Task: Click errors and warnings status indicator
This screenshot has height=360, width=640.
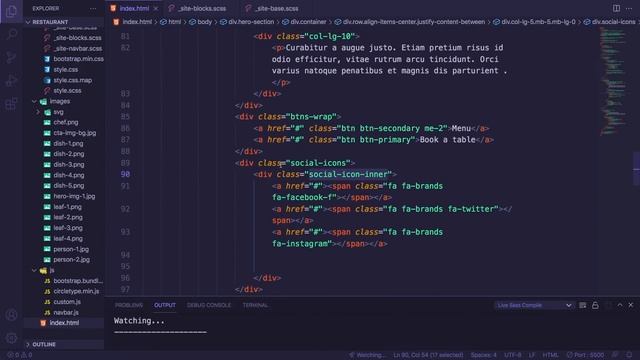Action: 20,355
